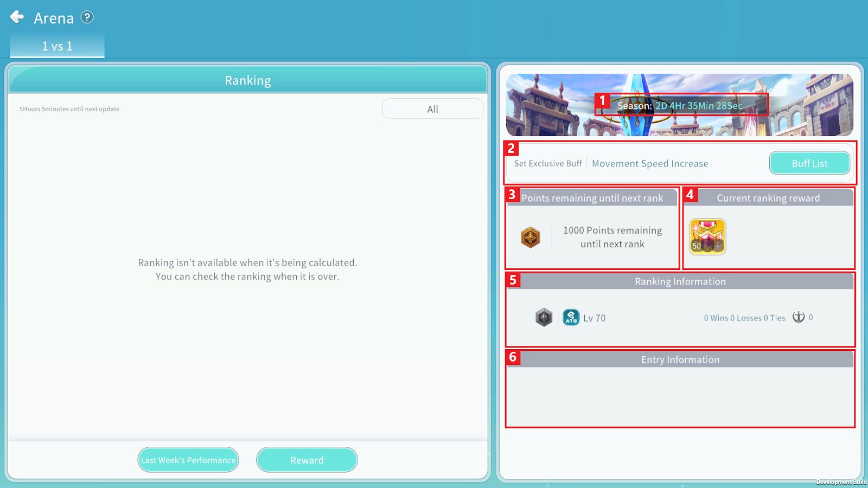Click the Ranking Information header
This screenshot has height=488, width=868.
tap(680, 281)
